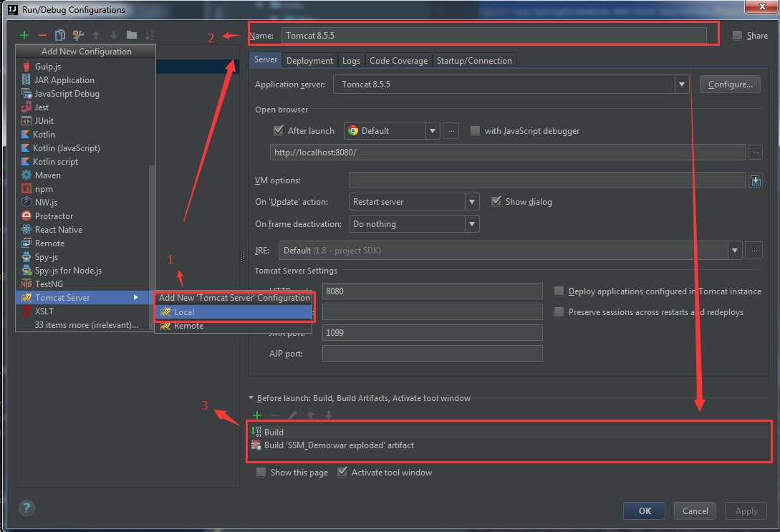Click the VM options input field
This screenshot has width=780, height=532.
point(547,180)
